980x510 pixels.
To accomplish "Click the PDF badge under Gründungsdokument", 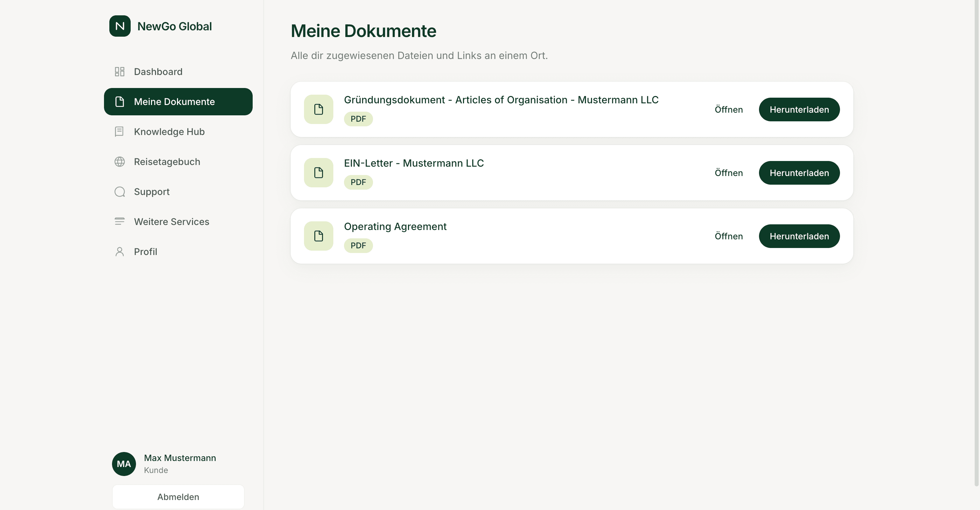I will (x=358, y=119).
